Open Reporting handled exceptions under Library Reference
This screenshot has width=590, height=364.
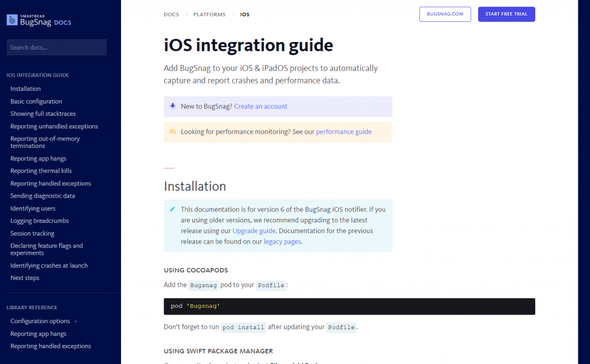[x=51, y=346]
